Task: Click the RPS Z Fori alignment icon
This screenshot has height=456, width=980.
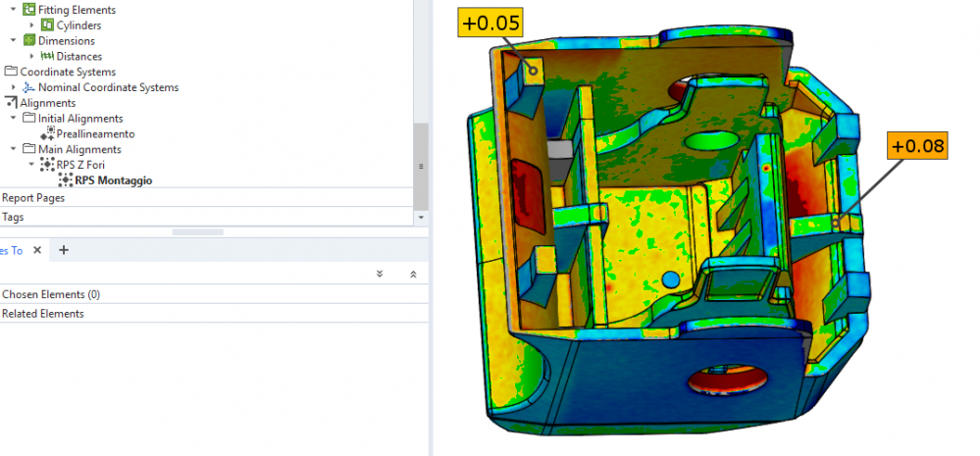Action: pos(47,165)
